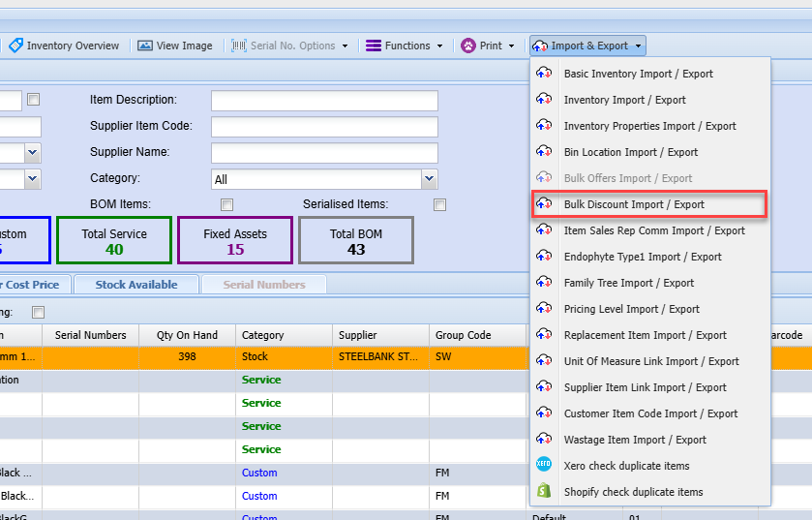This screenshot has height=520, width=812.
Task: Select Bulk Discount Import / Export
Action: click(x=634, y=204)
